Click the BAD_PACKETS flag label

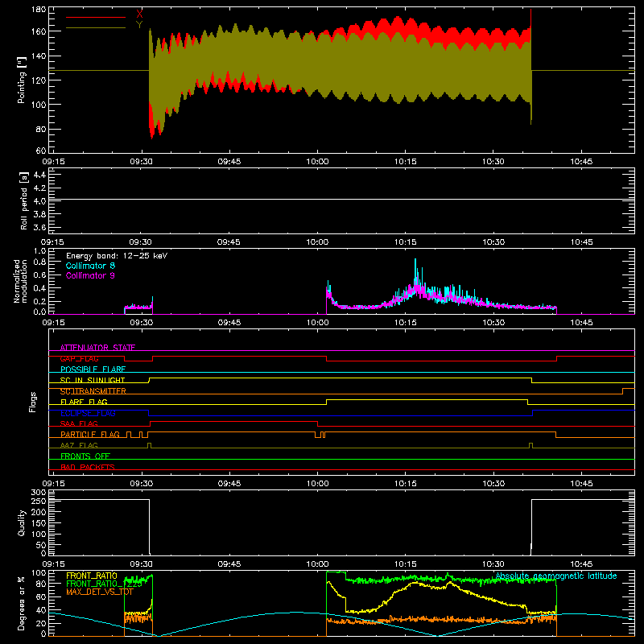[x=88, y=467]
